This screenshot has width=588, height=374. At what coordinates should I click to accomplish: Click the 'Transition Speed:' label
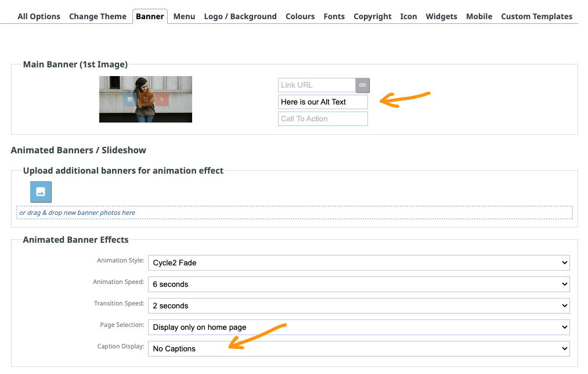[119, 303]
